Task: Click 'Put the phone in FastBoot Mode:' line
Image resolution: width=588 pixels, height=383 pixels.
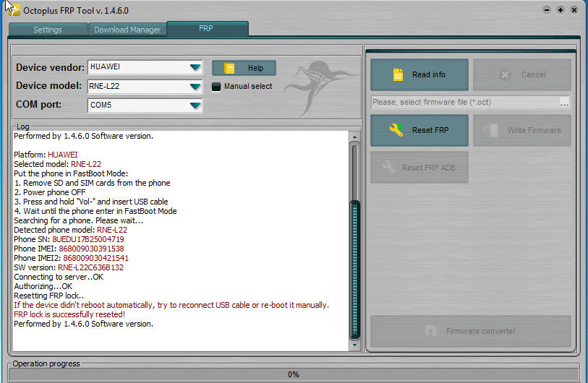Action: tap(71, 173)
